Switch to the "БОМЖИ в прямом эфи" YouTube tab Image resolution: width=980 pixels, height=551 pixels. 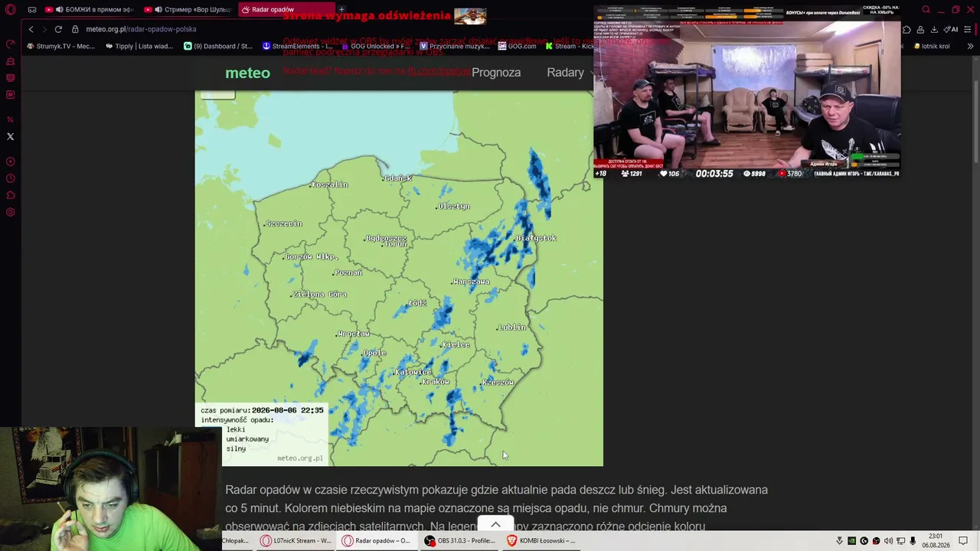click(89, 10)
